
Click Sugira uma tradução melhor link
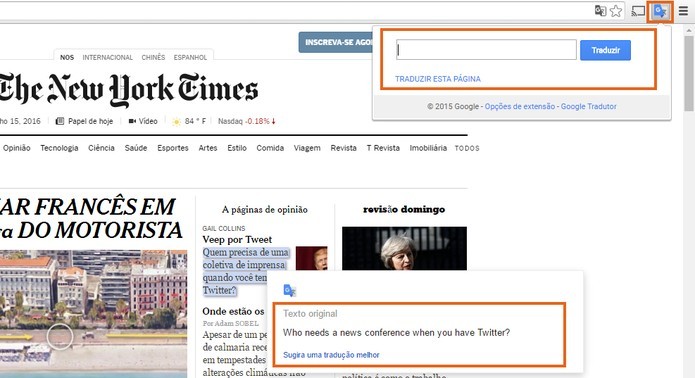331,355
